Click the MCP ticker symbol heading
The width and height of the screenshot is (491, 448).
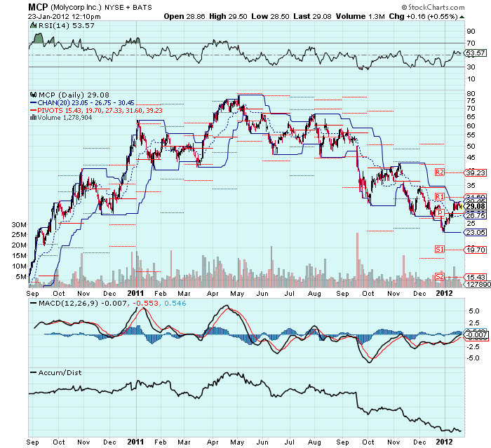pos(38,7)
